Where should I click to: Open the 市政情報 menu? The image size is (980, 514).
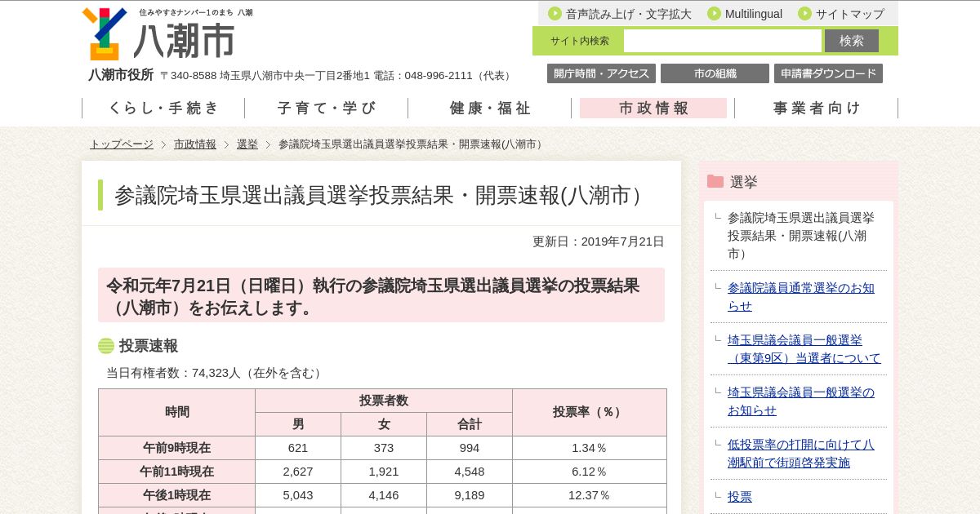(x=653, y=108)
